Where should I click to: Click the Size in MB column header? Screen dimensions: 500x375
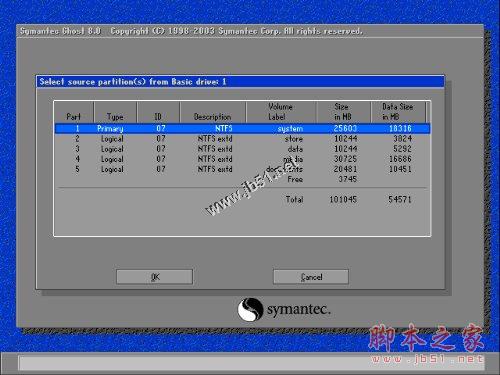pos(343,112)
